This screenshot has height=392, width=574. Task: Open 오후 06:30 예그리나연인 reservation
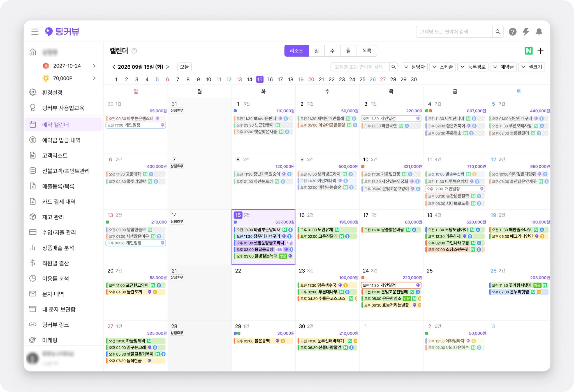click(x=519, y=236)
